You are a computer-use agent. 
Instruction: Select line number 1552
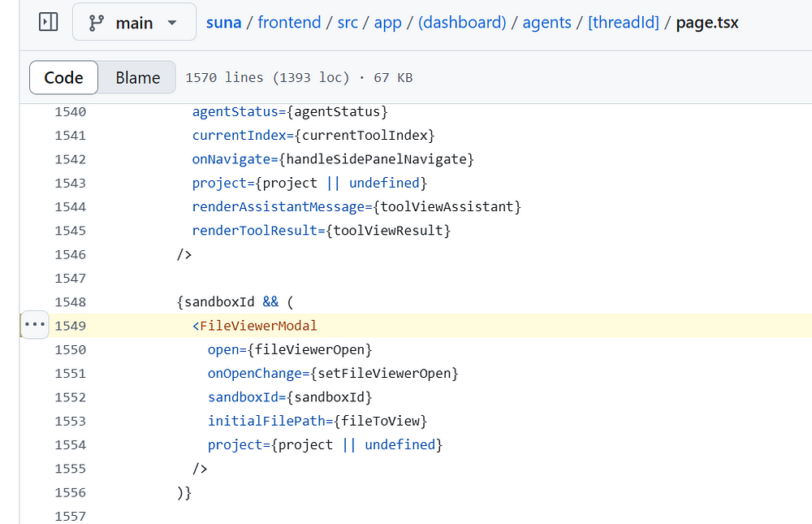coord(71,397)
